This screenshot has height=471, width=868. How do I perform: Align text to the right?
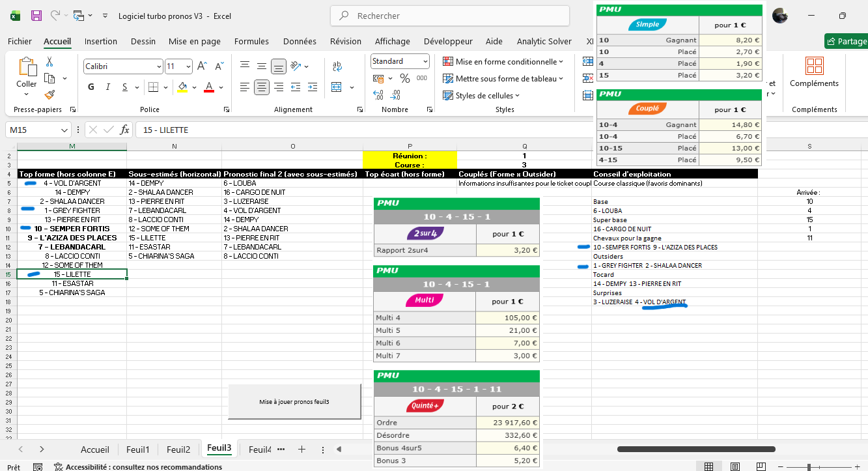pyautogui.click(x=279, y=87)
